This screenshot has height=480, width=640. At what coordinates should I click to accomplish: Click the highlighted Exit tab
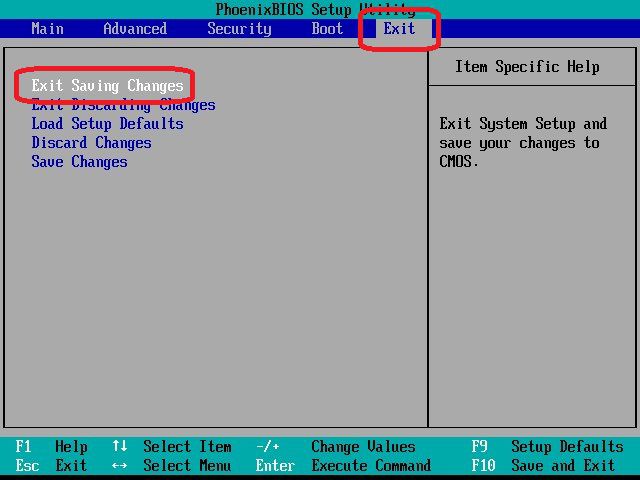(x=399, y=28)
